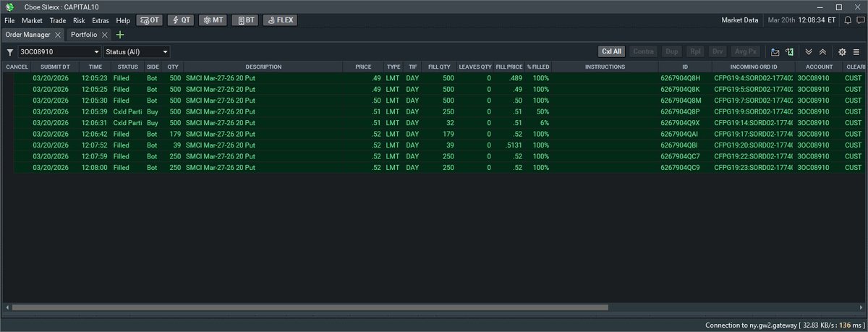Click the Market Data label
The image size is (868, 332).
click(x=740, y=20)
